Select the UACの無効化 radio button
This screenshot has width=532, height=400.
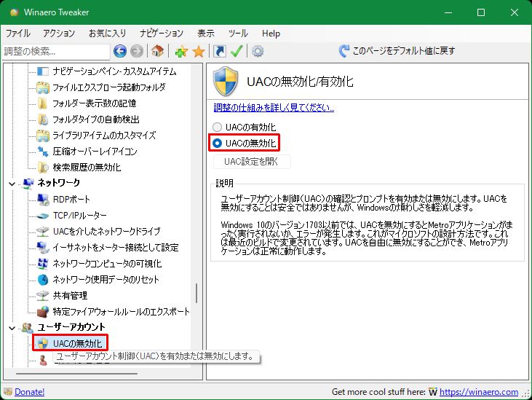click(217, 144)
